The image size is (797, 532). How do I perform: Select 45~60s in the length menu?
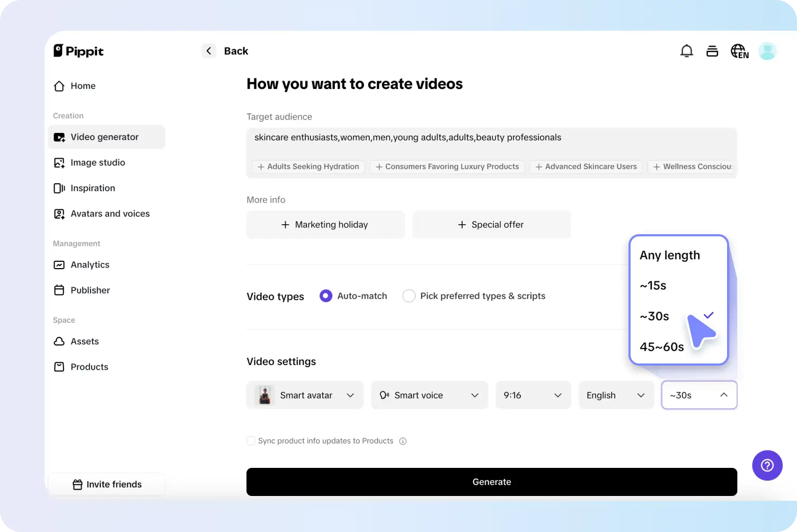[x=662, y=347]
